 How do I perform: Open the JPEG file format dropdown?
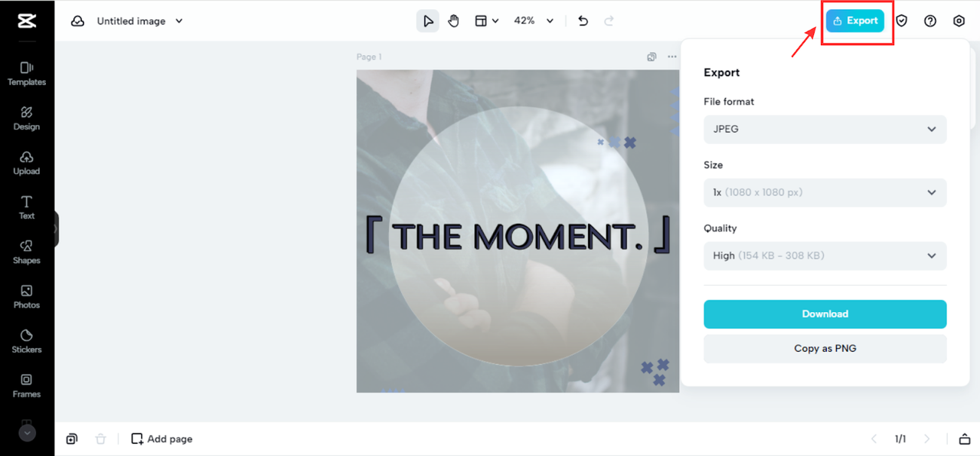tap(825, 129)
